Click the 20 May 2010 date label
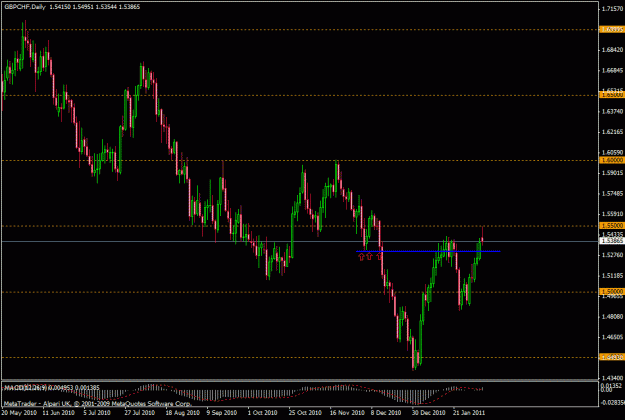Image resolution: width=625 pixels, height=420 pixels. (x=19, y=413)
